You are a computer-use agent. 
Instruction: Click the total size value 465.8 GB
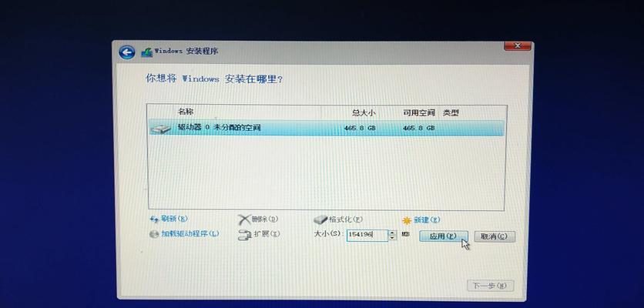tap(360, 128)
